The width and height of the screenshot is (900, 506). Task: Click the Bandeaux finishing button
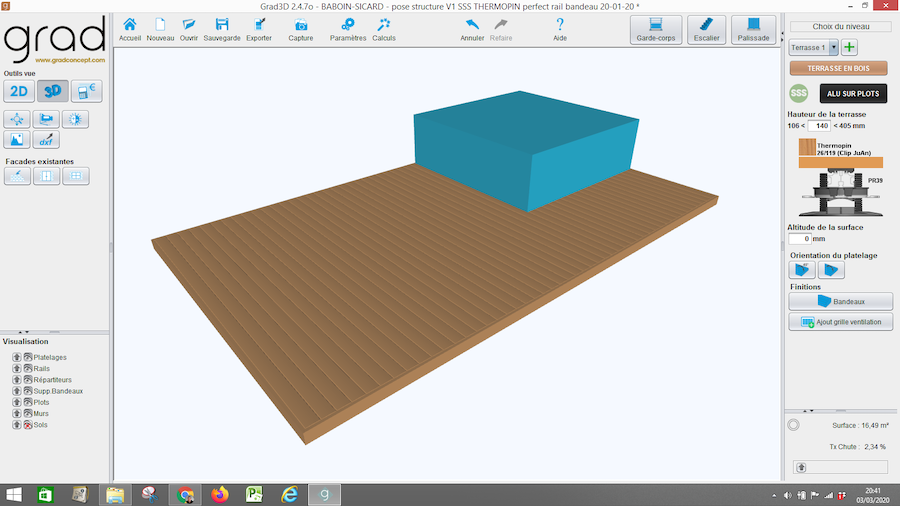840,300
